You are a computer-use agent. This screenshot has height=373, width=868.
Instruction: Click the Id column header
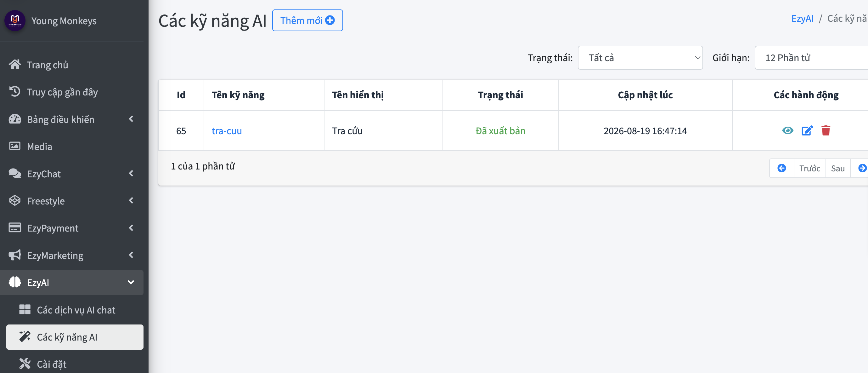[x=181, y=95]
